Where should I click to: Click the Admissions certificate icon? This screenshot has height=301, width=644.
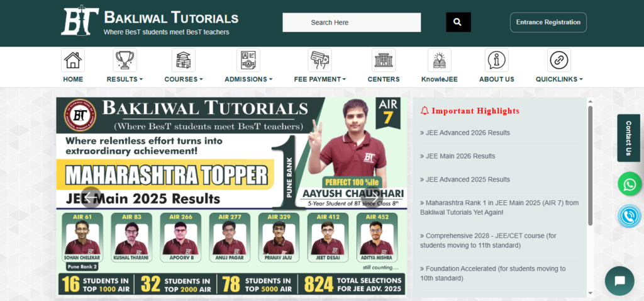[248, 60]
